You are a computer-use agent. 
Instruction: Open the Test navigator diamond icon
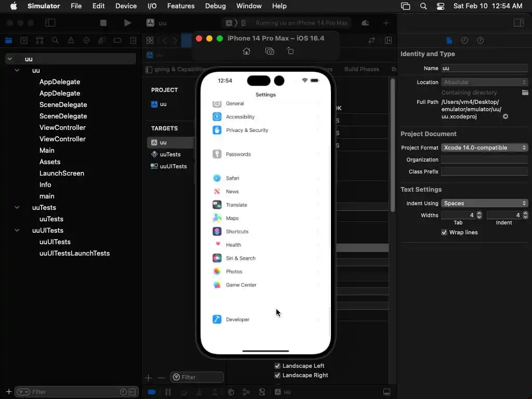pyautogui.click(x=87, y=41)
